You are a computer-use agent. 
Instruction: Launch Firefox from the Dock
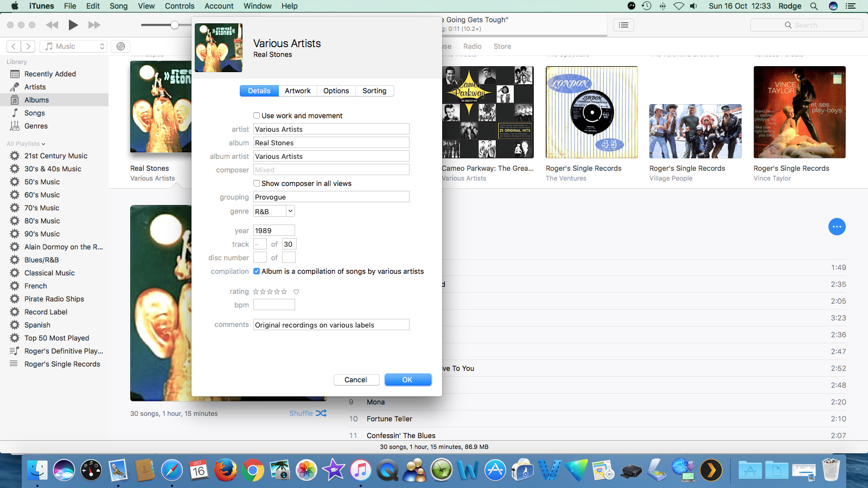[x=226, y=470]
